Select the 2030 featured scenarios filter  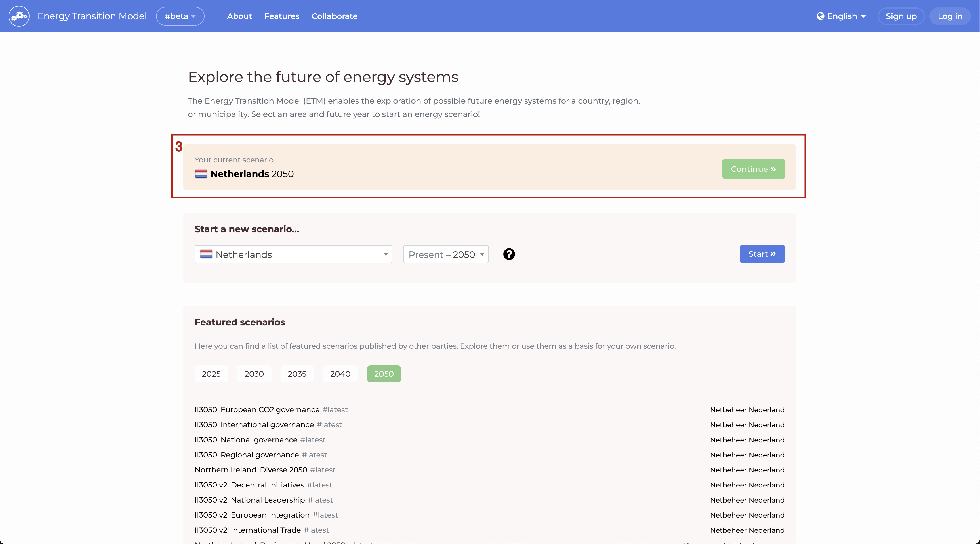coord(254,374)
